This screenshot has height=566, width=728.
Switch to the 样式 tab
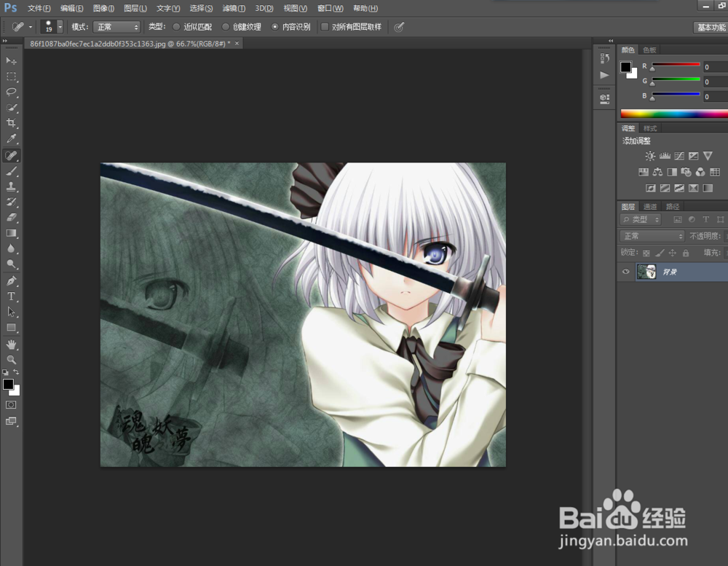(650, 129)
